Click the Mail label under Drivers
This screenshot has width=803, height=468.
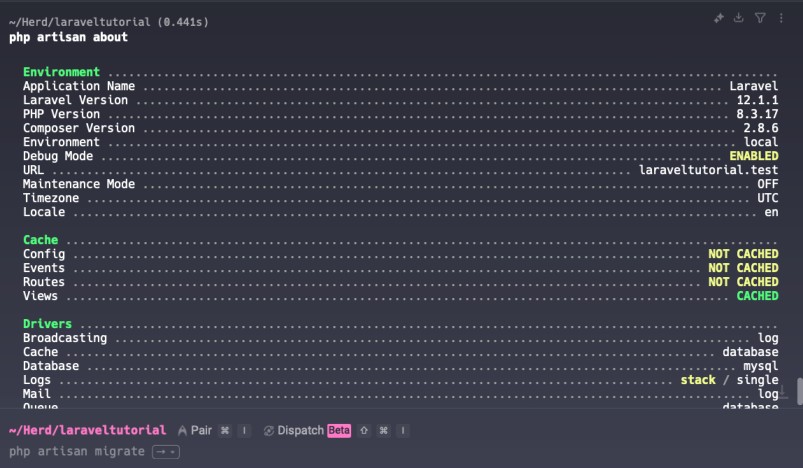point(37,394)
